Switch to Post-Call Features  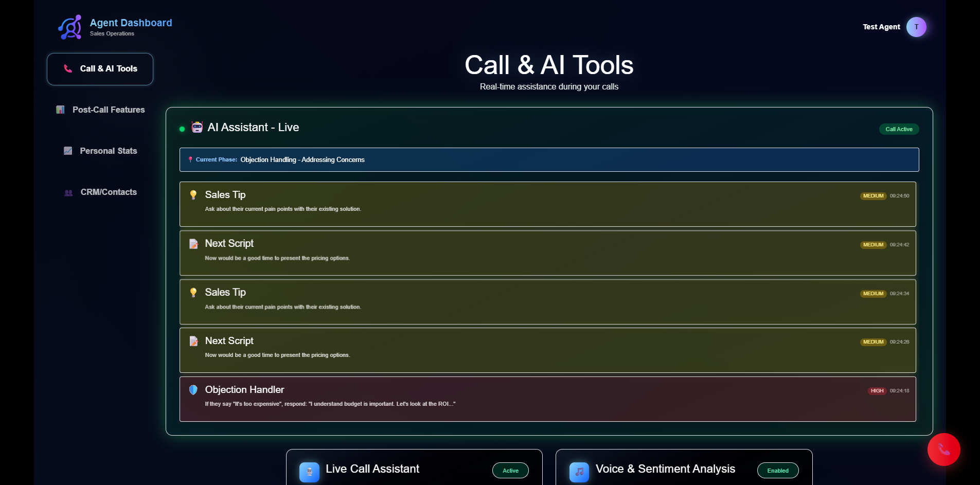click(x=100, y=110)
